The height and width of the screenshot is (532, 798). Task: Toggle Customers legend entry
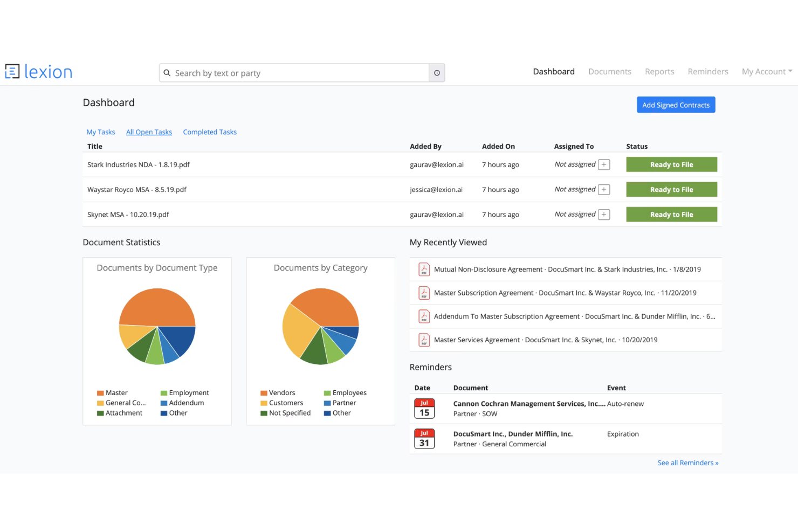point(282,403)
